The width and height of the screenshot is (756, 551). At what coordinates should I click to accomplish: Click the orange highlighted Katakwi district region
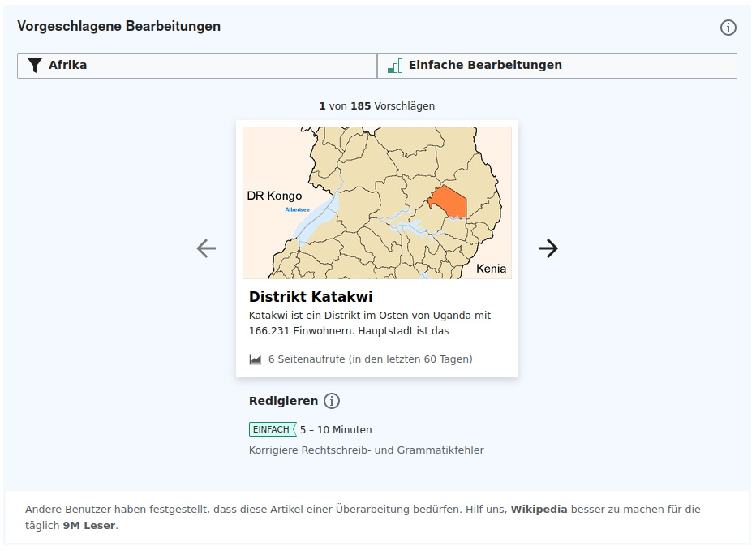point(449,203)
